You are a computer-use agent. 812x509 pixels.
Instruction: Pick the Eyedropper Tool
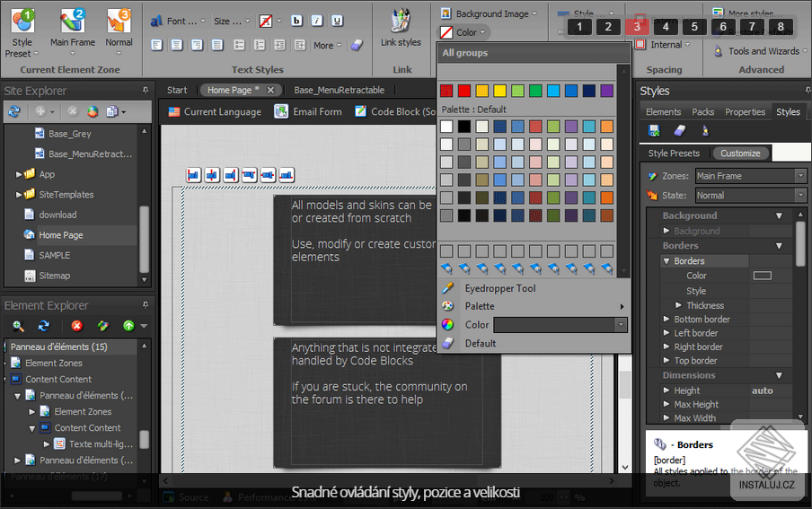500,288
